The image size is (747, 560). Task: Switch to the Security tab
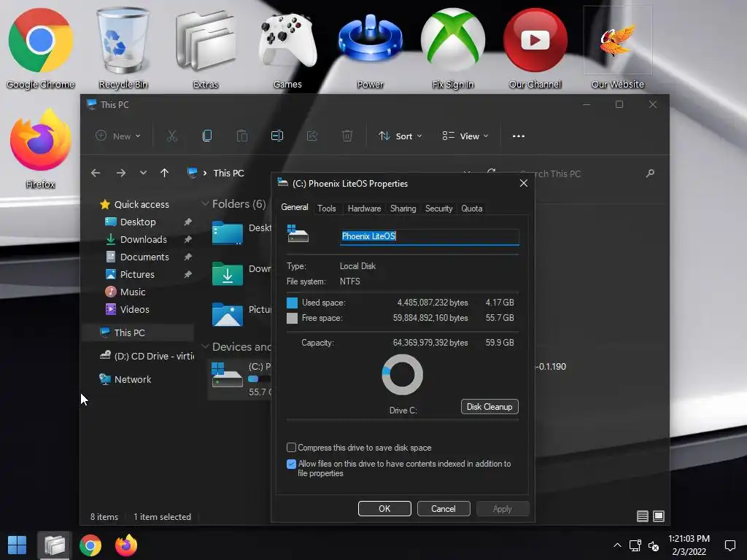tap(438, 209)
